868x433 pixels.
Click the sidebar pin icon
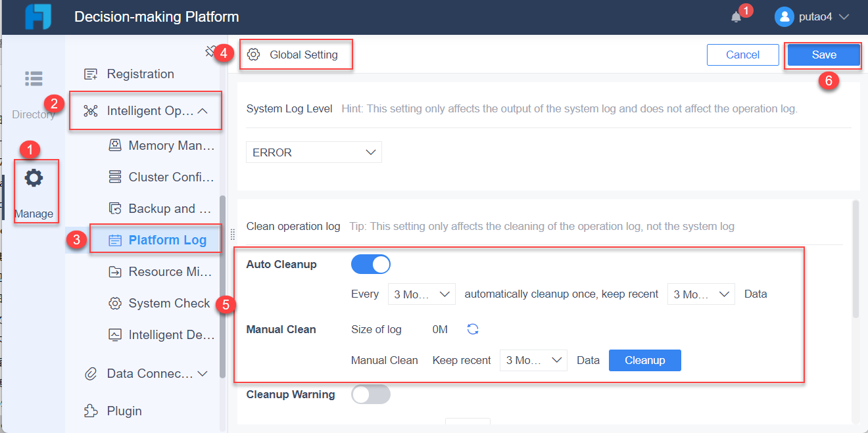click(210, 51)
